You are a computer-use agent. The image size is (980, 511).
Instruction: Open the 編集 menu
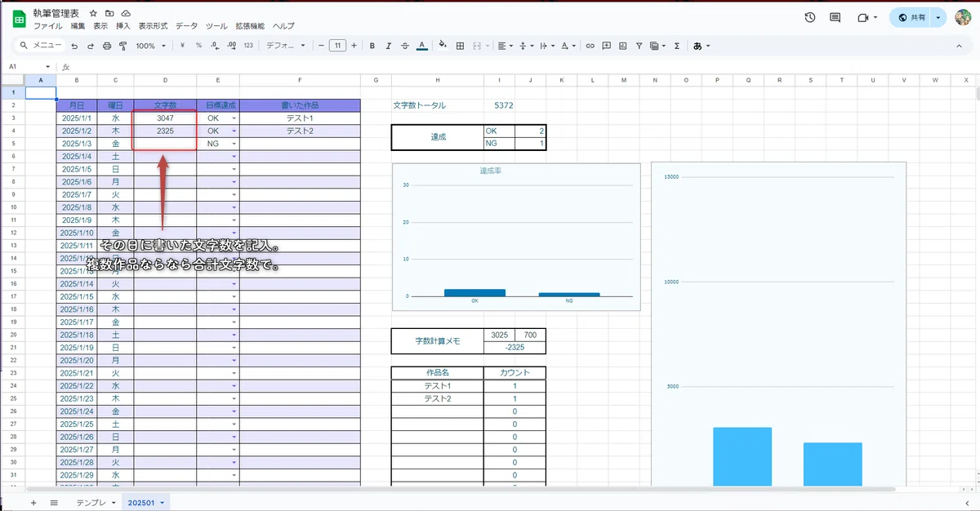click(x=78, y=26)
